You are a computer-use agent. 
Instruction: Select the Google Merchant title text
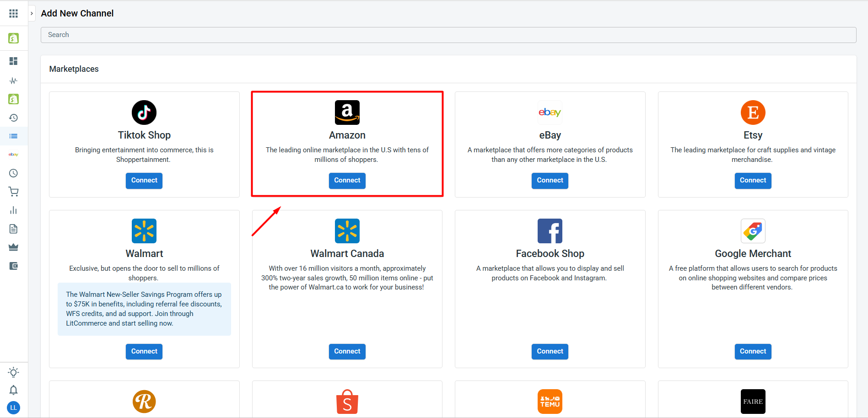click(x=753, y=254)
